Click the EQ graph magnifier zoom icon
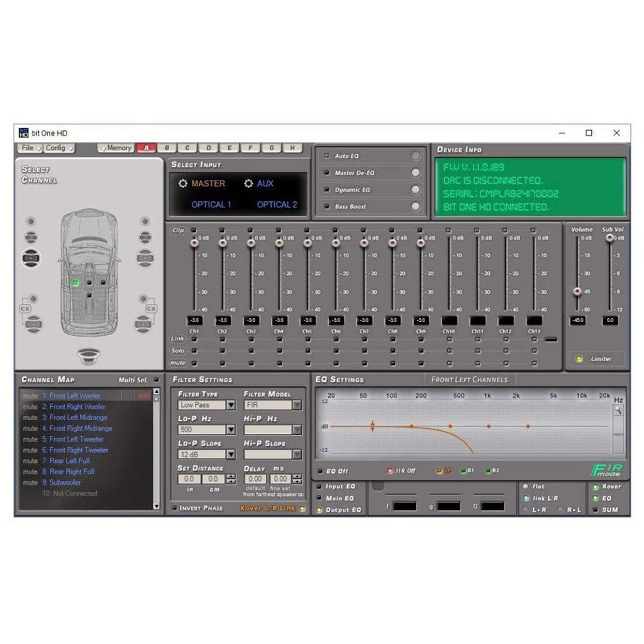Viewport: 644px width, 644px height. 618,410
